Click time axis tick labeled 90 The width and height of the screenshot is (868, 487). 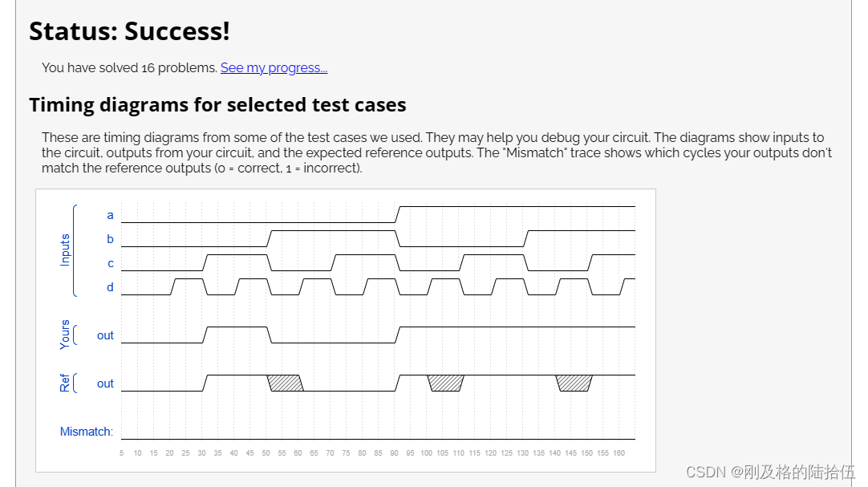[394, 453]
